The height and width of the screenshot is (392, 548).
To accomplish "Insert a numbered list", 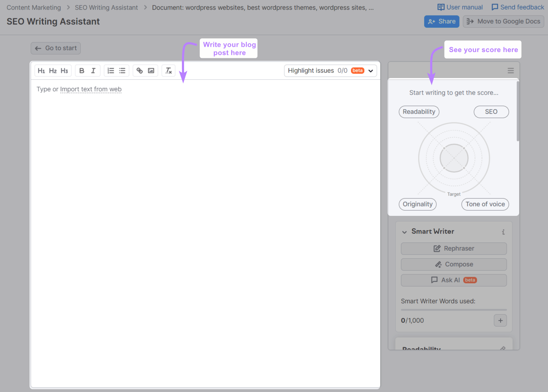I will [111, 70].
